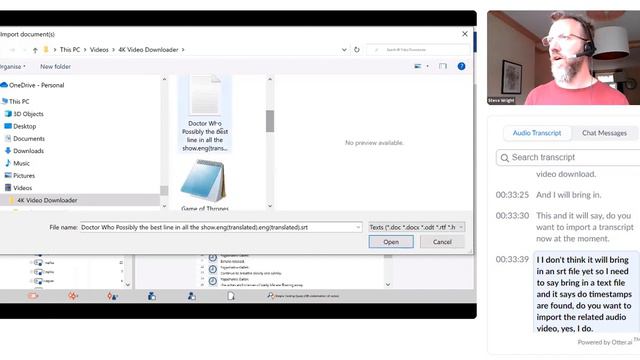
Task: Click the blank page icon in MAXQDA status bar
Action: point(231,296)
